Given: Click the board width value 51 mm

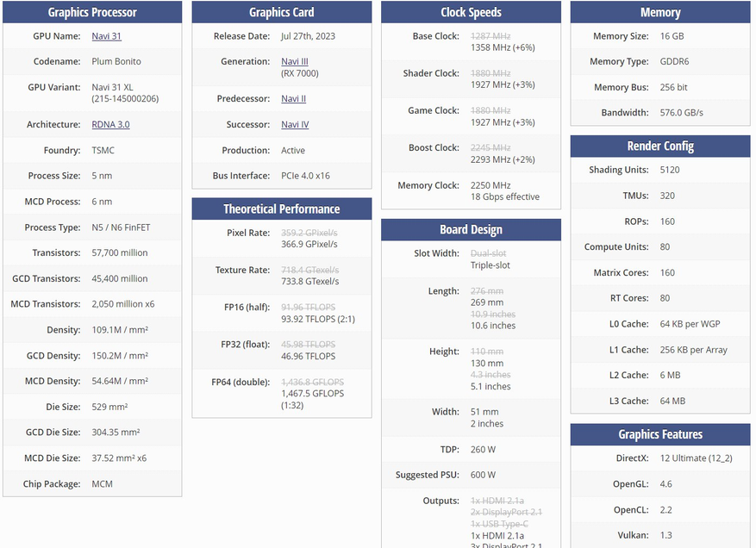Looking at the screenshot, I should [484, 412].
